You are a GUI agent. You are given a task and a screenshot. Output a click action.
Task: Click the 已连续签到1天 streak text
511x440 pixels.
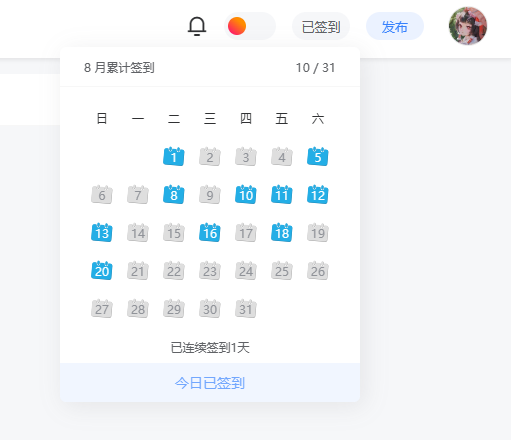coord(210,348)
